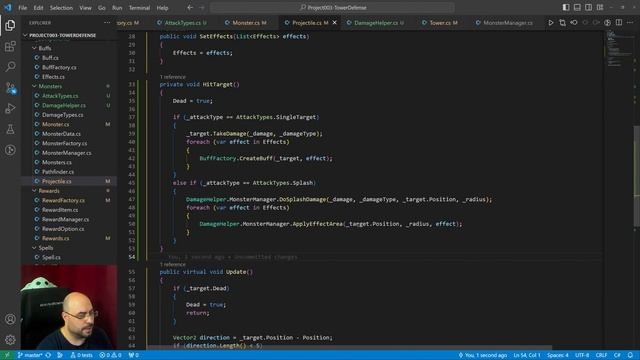
Task: Open Explorer panel More Actions ellipsis
Action: 107,23
